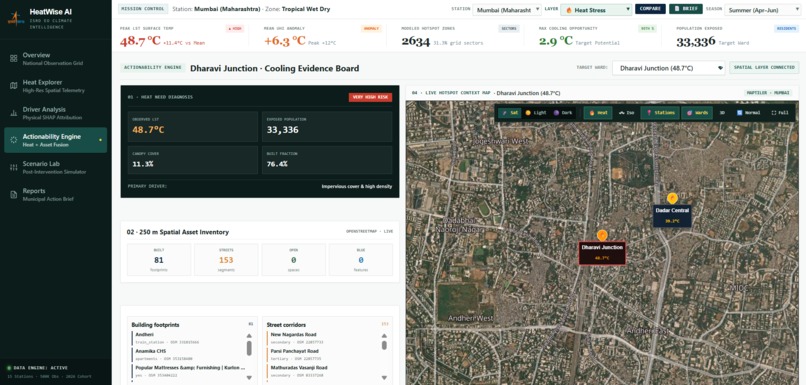
Task: Click the Scenario Lab sliders icon
Action: pos(13,168)
